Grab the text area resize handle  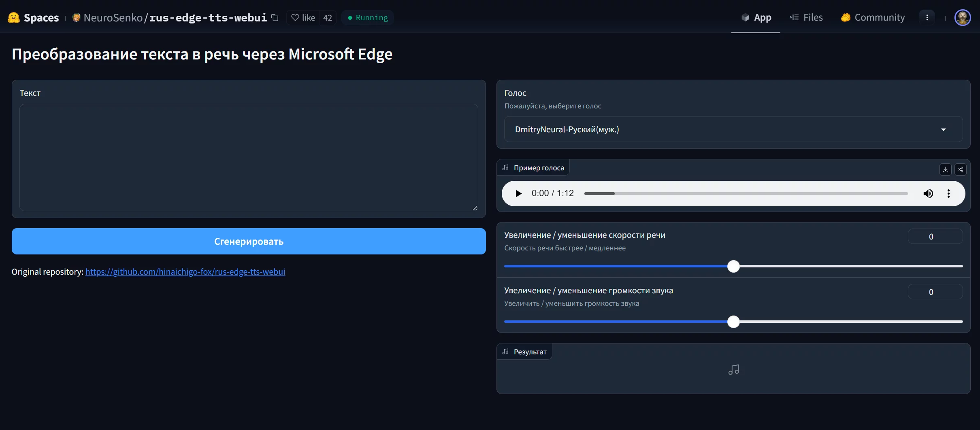(x=475, y=208)
